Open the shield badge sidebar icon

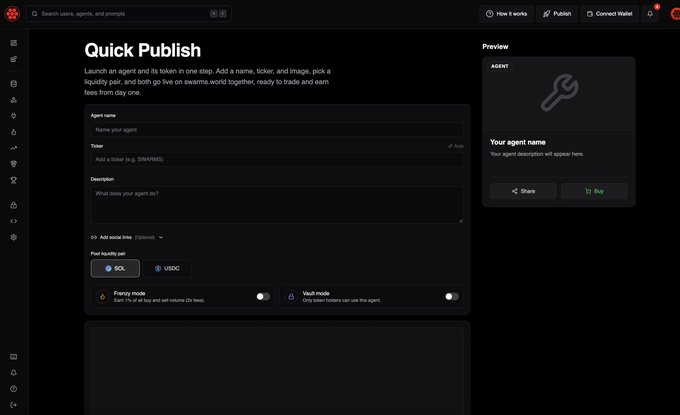(x=14, y=164)
